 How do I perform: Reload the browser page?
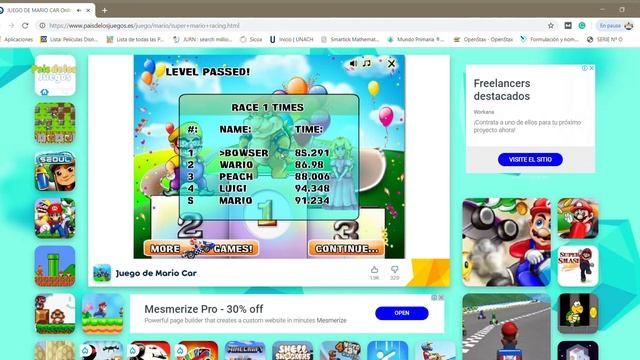click(25, 25)
